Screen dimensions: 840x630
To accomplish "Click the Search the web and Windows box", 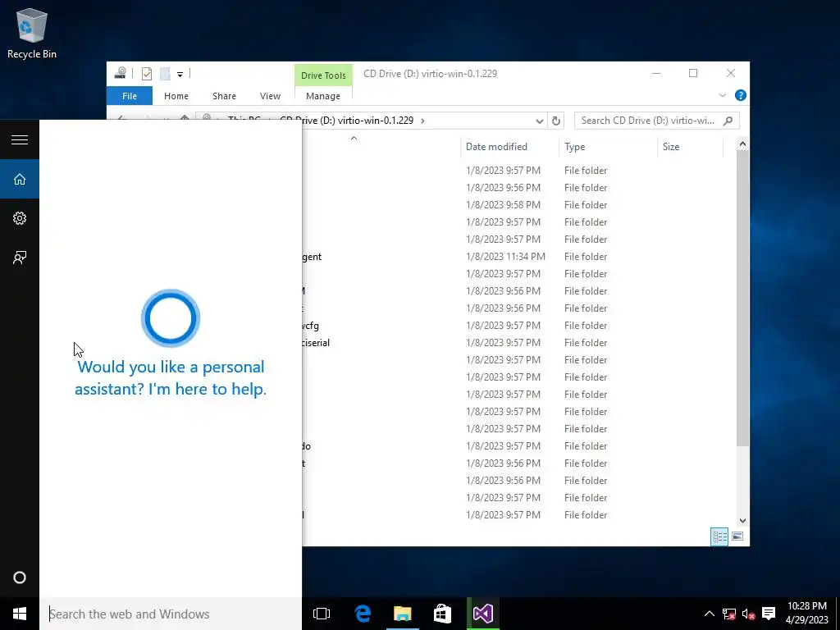I will 171,614.
